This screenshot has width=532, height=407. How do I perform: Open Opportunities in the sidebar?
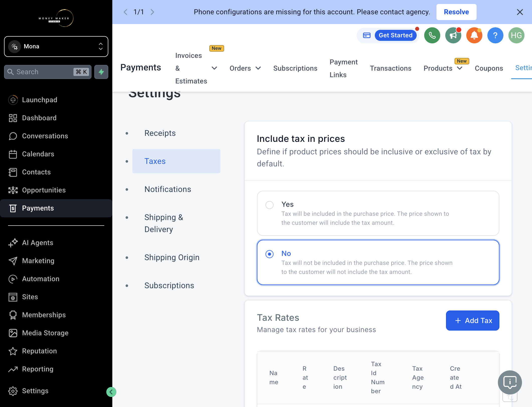point(56,190)
